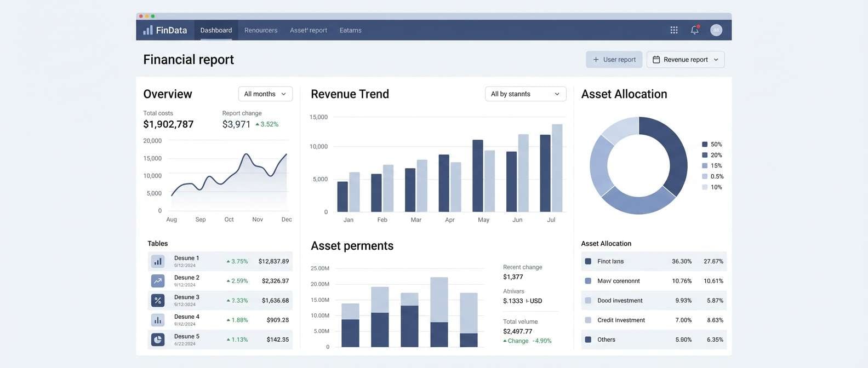Screen dimensions: 868x368
Task: Select the Desune 1 row name
Action: click(187, 258)
